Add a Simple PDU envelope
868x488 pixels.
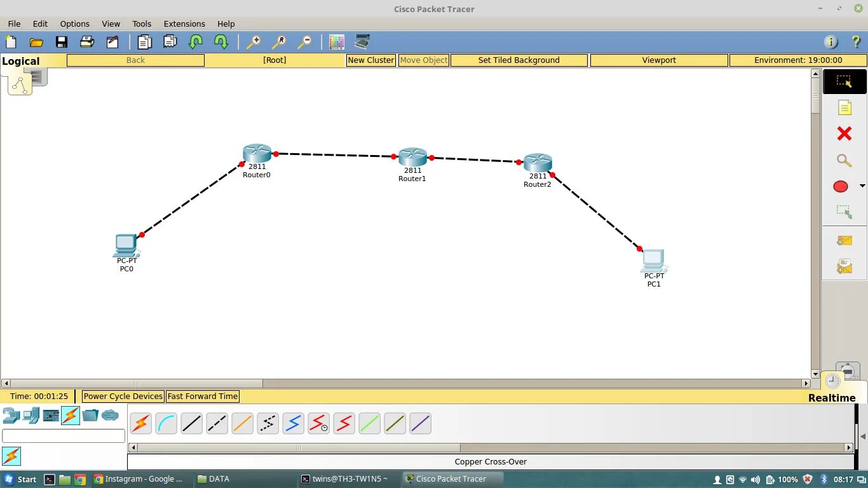[x=844, y=240]
